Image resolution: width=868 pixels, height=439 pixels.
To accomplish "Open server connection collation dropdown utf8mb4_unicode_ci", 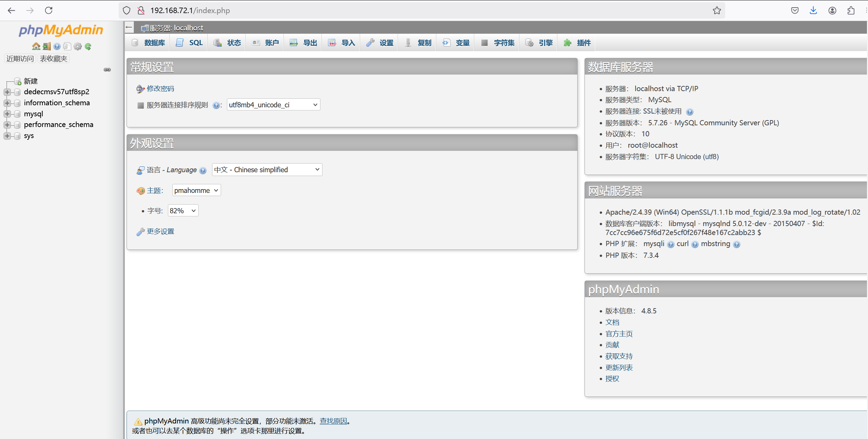I will (x=273, y=105).
